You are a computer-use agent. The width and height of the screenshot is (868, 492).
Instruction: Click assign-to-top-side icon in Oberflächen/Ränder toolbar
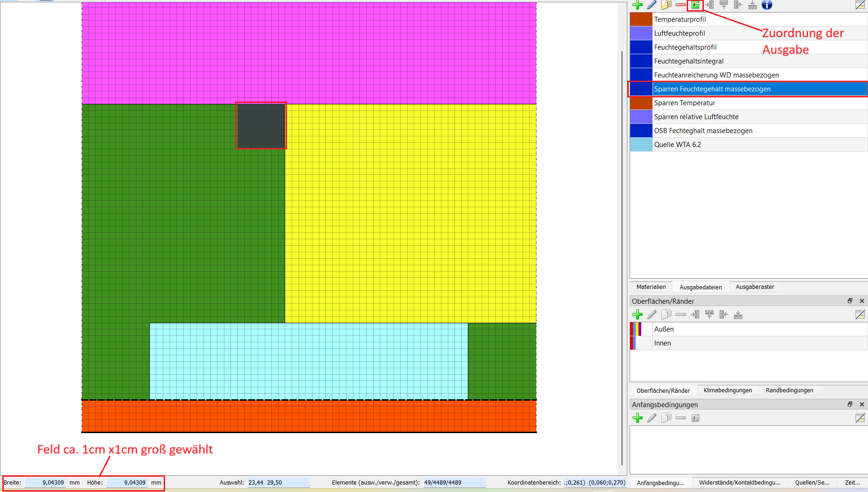709,314
